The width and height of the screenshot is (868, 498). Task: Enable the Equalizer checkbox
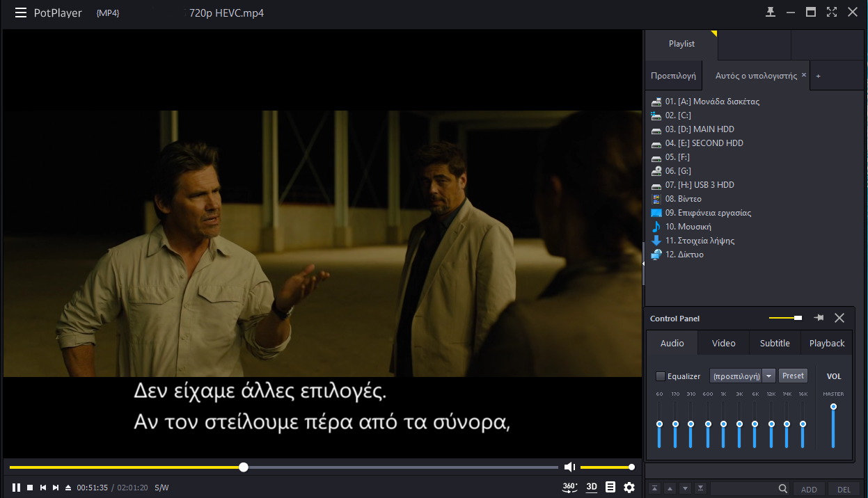pyautogui.click(x=661, y=376)
